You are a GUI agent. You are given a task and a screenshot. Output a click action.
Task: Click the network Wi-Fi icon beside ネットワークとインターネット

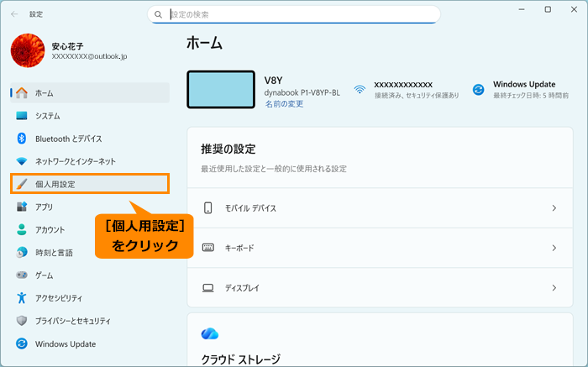click(22, 161)
